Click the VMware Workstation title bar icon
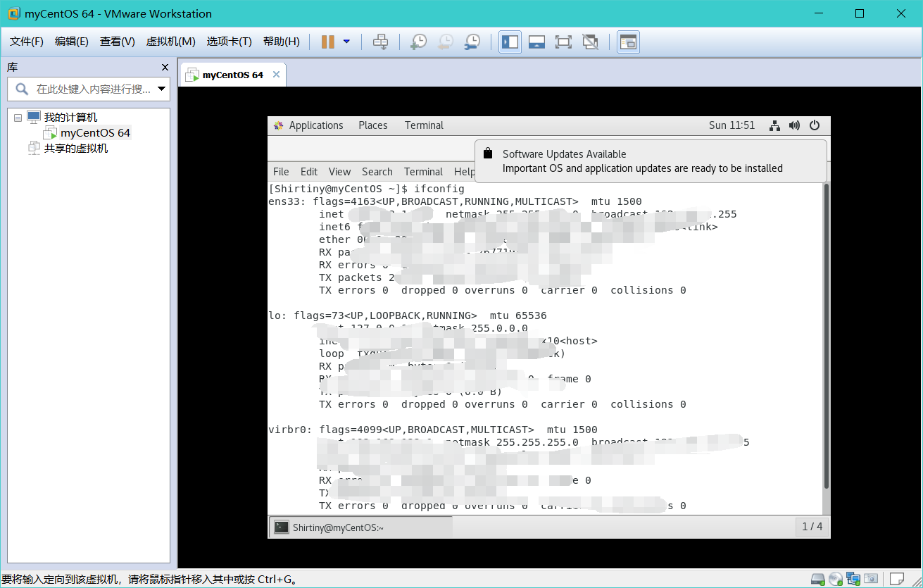 coord(13,13)
